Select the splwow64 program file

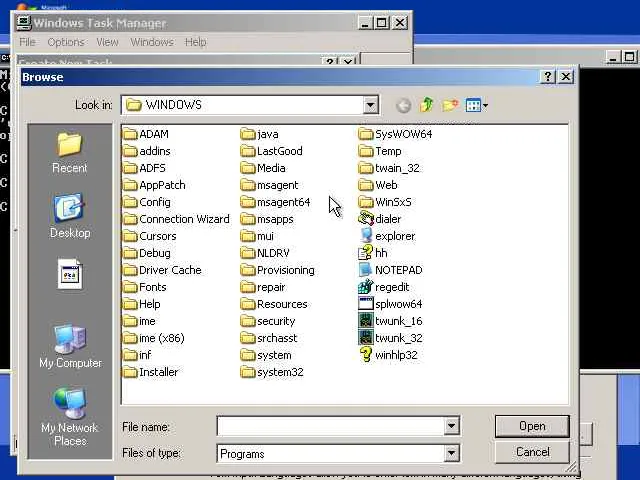click(x=390, y=304)
